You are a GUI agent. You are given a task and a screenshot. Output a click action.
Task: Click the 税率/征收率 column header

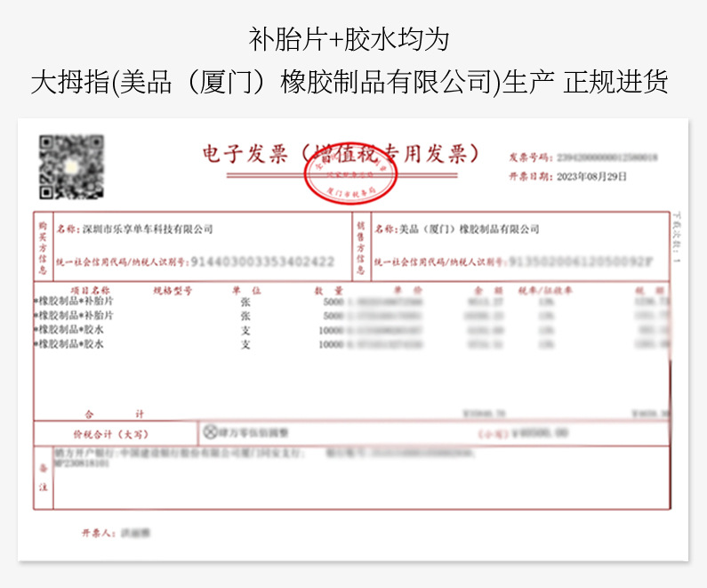(545, 290)
